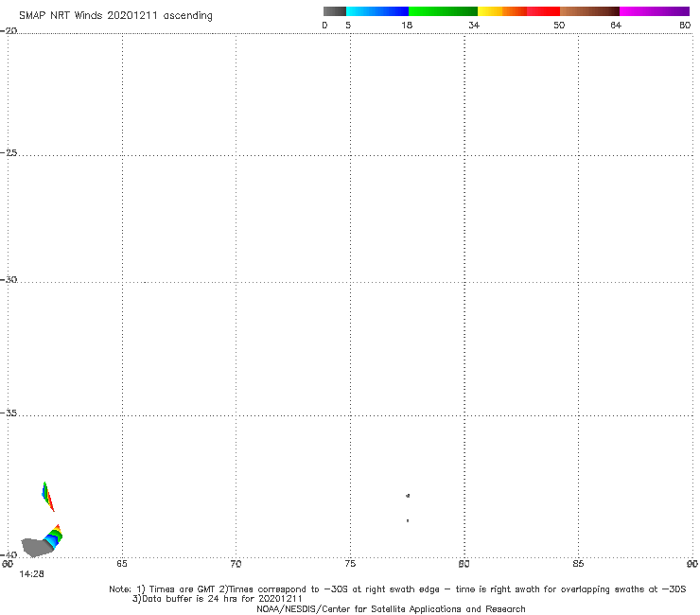Click the gray low-wind swath patch
Viewport: 700px width, 615px height.
coord(36,548)
